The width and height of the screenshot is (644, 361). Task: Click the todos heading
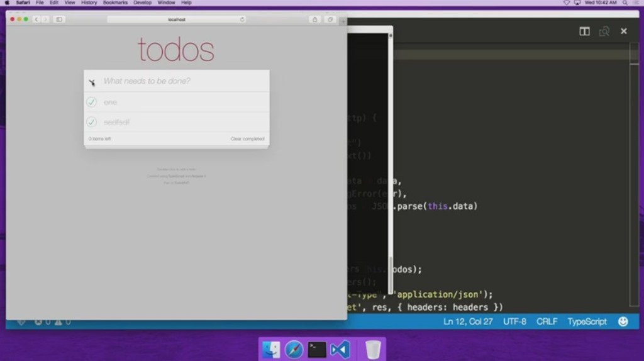(x=176, y=50)
